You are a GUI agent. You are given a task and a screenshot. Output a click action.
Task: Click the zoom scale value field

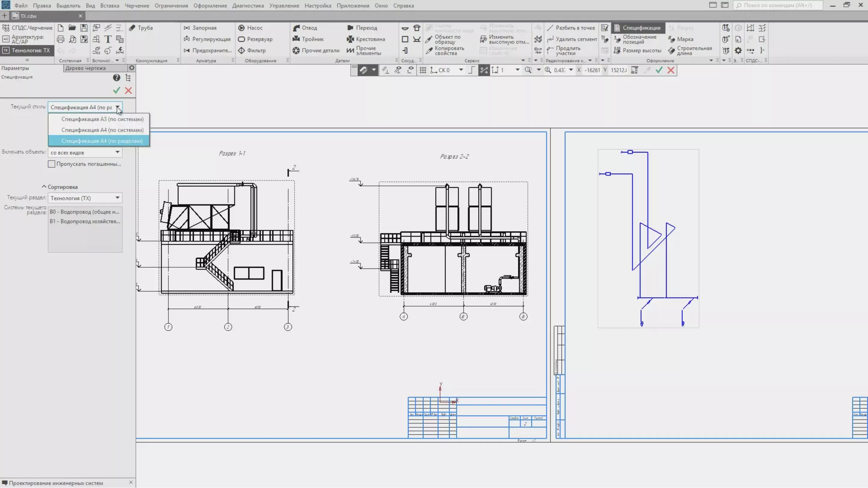559,70
